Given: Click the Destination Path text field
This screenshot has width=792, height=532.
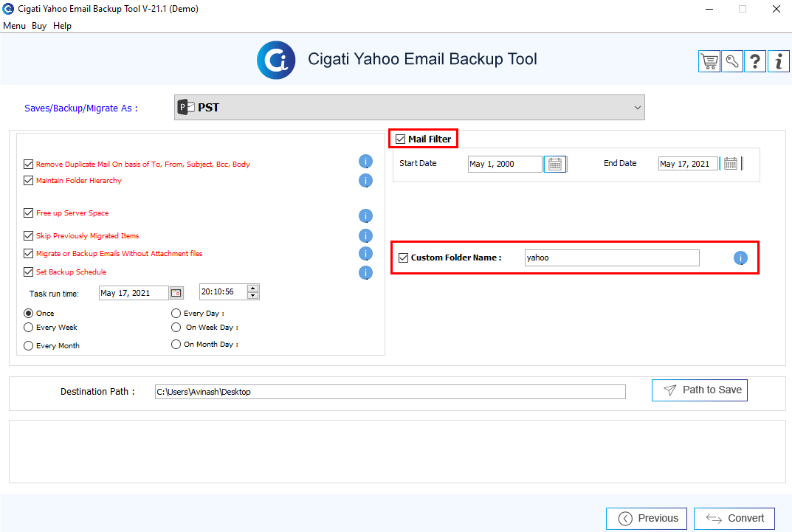Looking at the screenshot, I should [390, 392].
